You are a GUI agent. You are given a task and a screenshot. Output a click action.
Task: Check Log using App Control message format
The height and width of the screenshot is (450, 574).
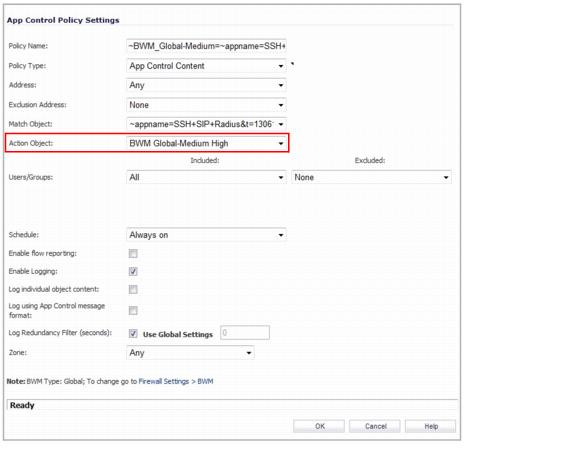click(x=133, y=310)
